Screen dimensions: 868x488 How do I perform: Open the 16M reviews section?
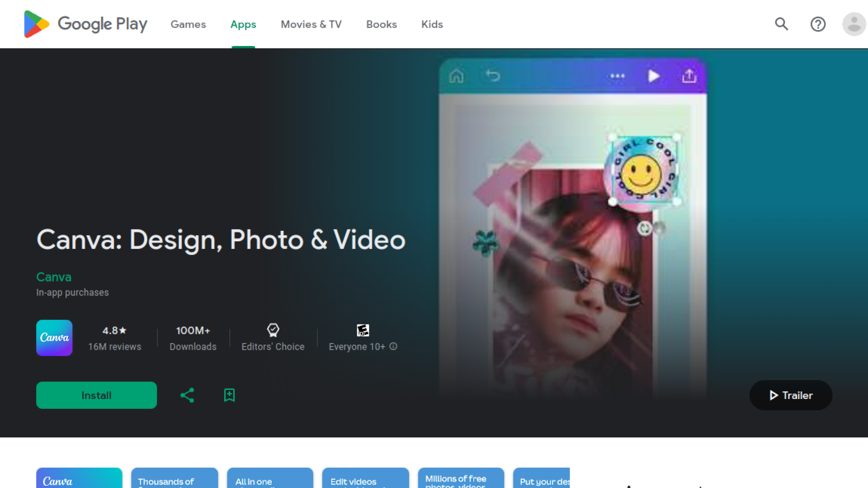114,347
